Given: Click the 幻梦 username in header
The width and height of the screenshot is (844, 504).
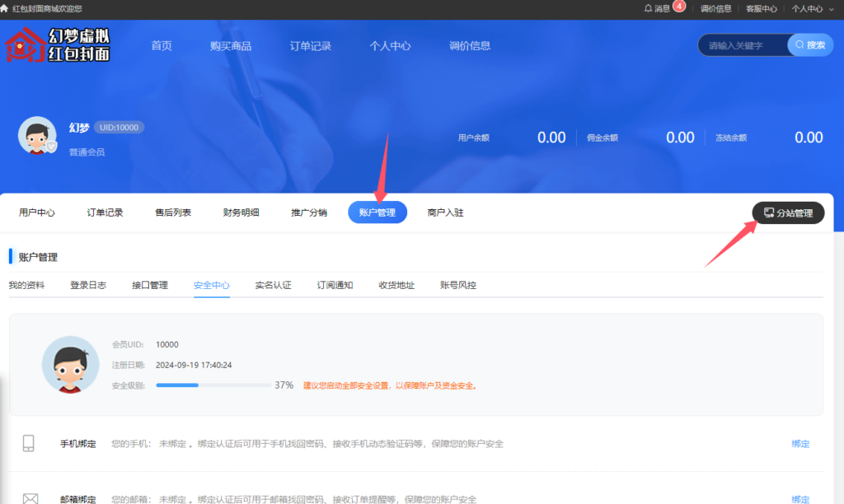Looking at the screenshot, I should tap(79, 128).
